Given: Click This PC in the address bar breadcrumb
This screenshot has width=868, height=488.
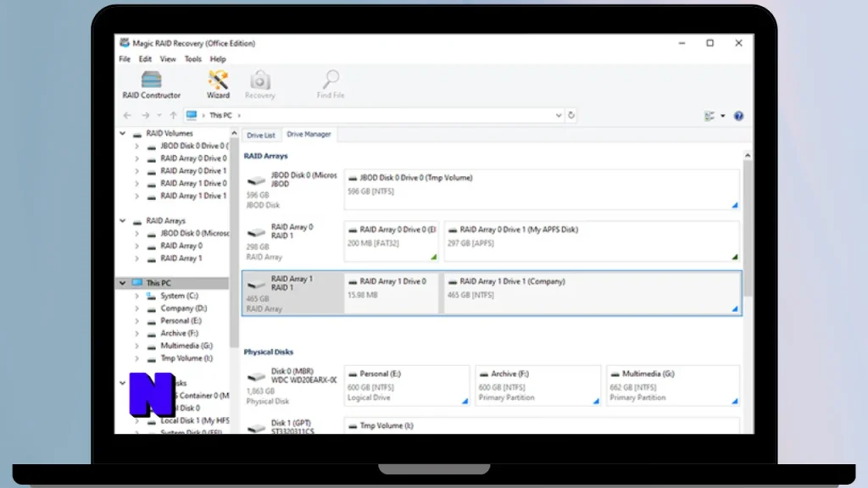Looking at the screenshot, I should tap(220, 115).
